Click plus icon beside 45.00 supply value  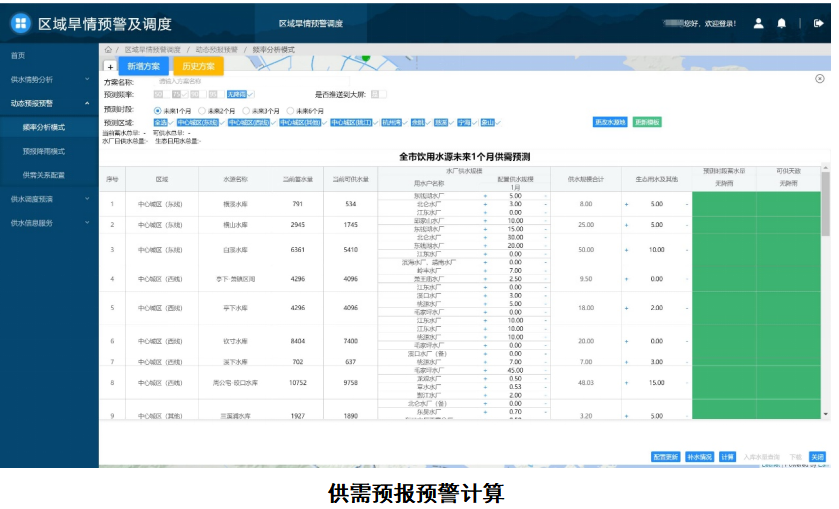coord(485,370)
